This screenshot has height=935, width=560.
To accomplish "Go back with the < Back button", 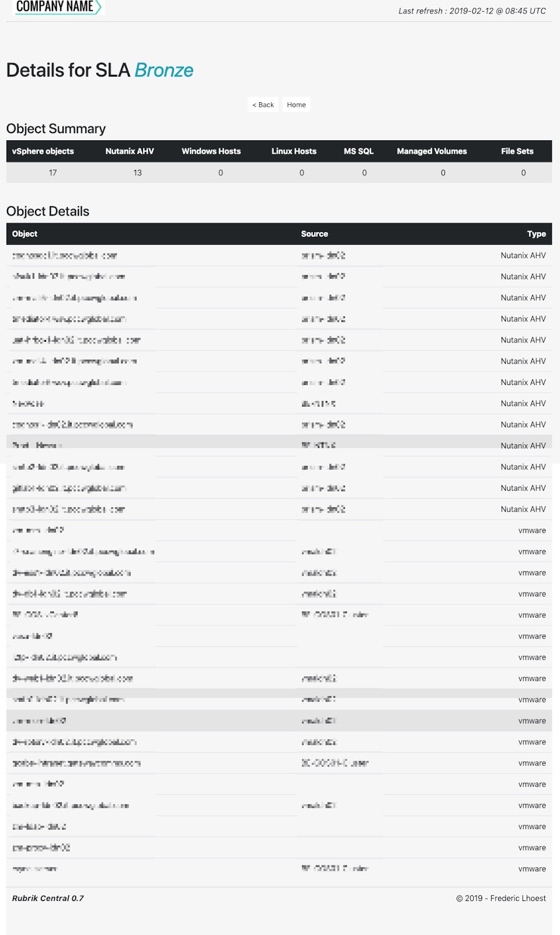I will pos(263,105).
